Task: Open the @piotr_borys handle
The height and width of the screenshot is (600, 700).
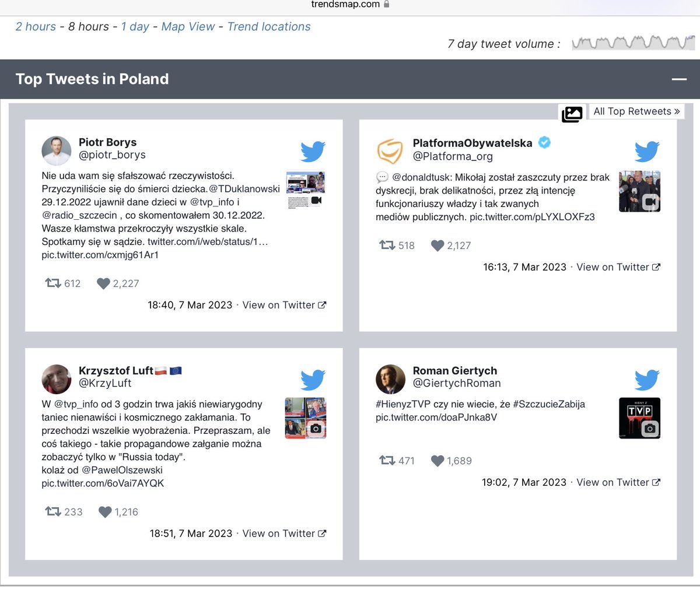Action: (x=112, y=155)
